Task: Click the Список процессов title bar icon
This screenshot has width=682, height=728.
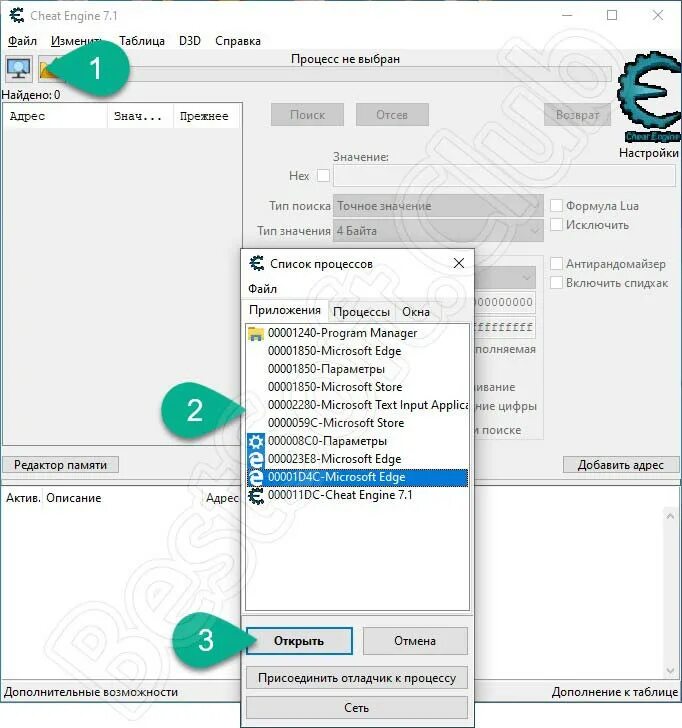Action: (x=256, y=263)
